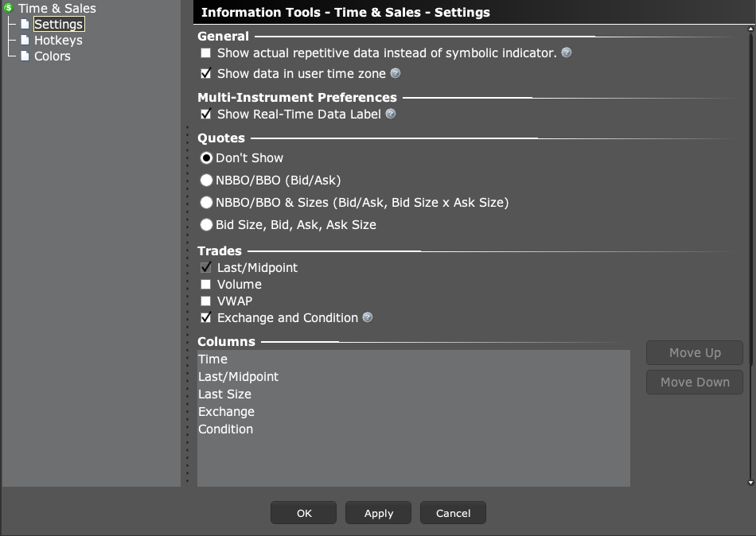Select Exchange in the Columns list

click(414, 412)
